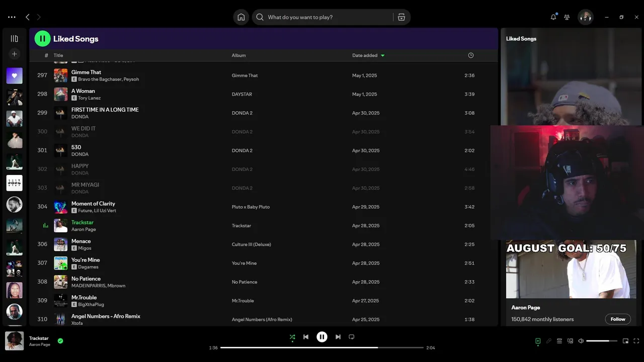The image size is (644, 362).
Task: Toggle repeat mode
Action: pos(352,337)
